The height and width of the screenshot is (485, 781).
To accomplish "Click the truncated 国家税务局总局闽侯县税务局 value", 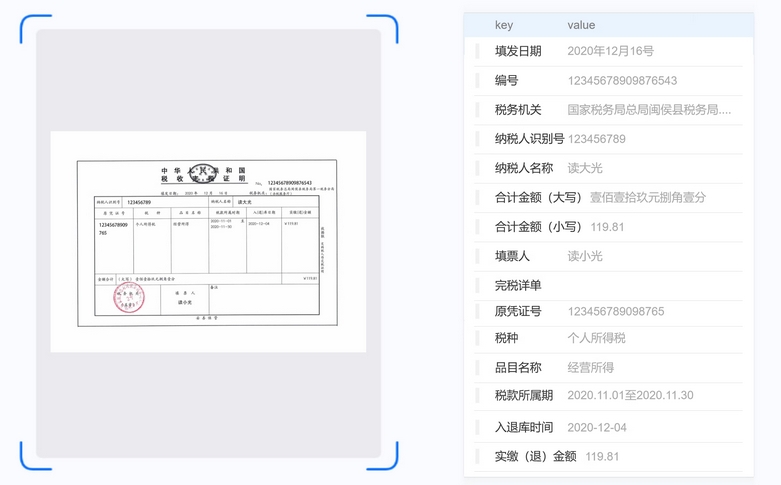I will click(x=649, y=110).
